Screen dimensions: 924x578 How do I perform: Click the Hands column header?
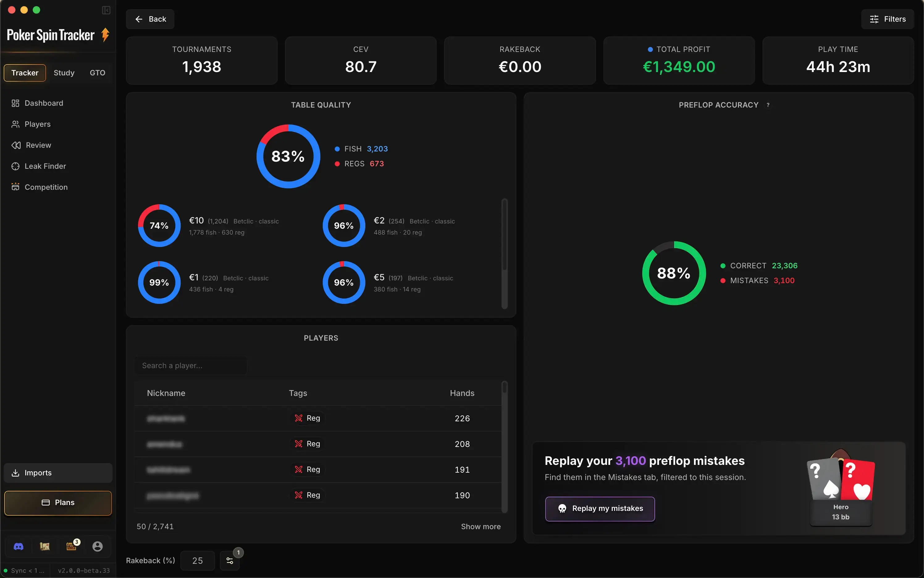[x=462, y=393]
